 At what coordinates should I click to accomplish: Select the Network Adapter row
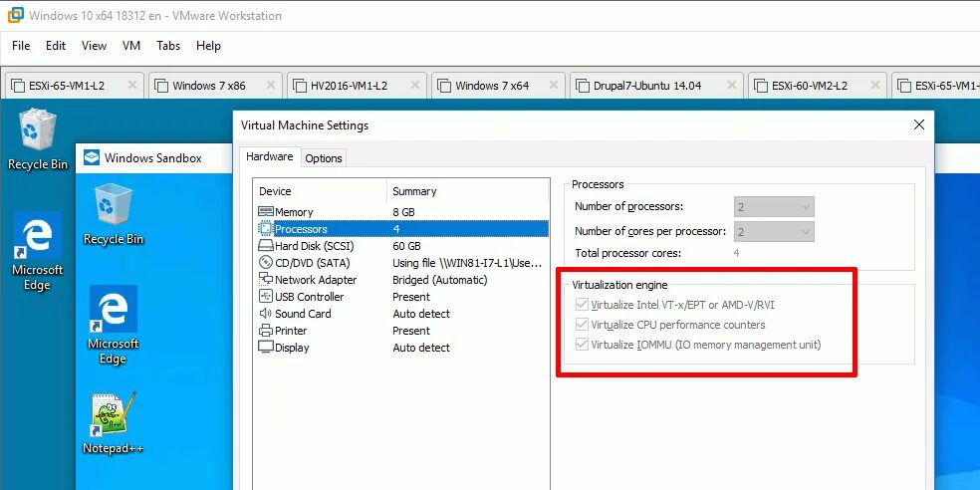pyautogui.click(x=402, y=280)
